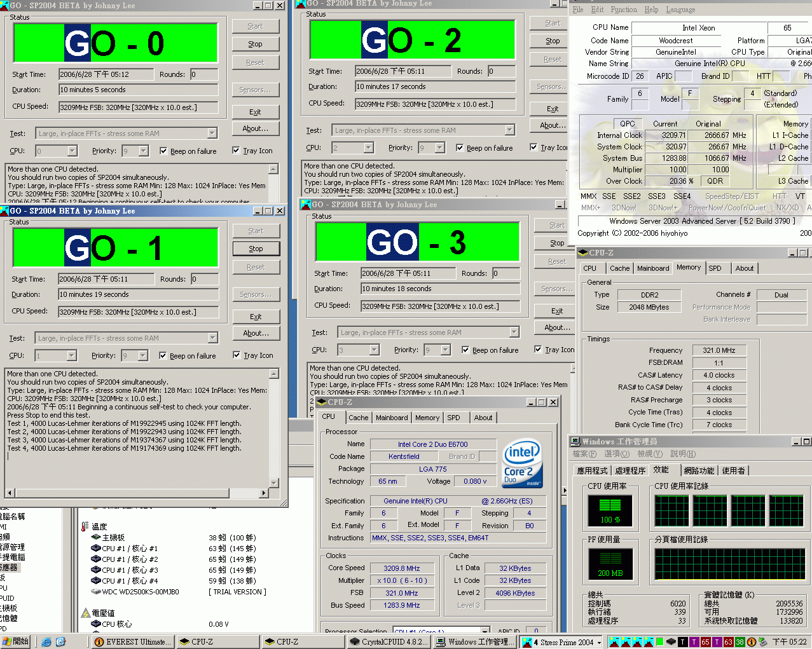812x649 pixels.
Task: Open the Test dropdown in GO - 3 window
Action: coord(514,332)
